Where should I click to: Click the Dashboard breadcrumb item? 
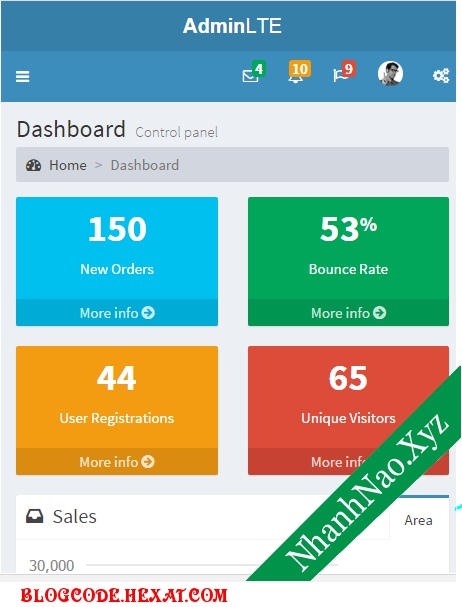tap(145, 165)
